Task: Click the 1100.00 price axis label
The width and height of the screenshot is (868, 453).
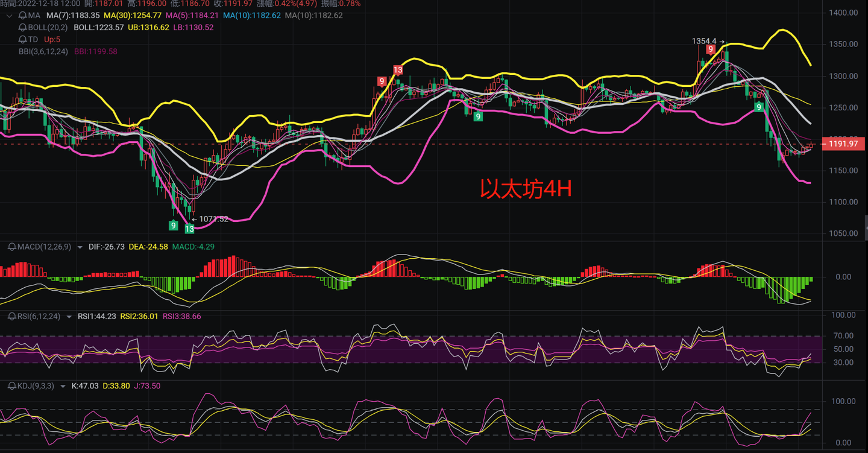Action: point(844,201)
